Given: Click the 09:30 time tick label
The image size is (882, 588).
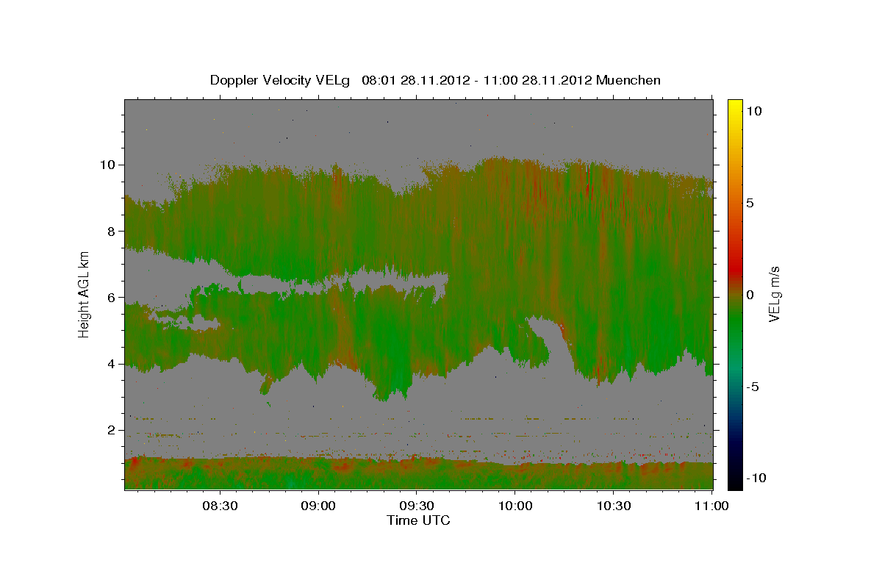Looking at the screenshot, I should click(x=417, y=506).
